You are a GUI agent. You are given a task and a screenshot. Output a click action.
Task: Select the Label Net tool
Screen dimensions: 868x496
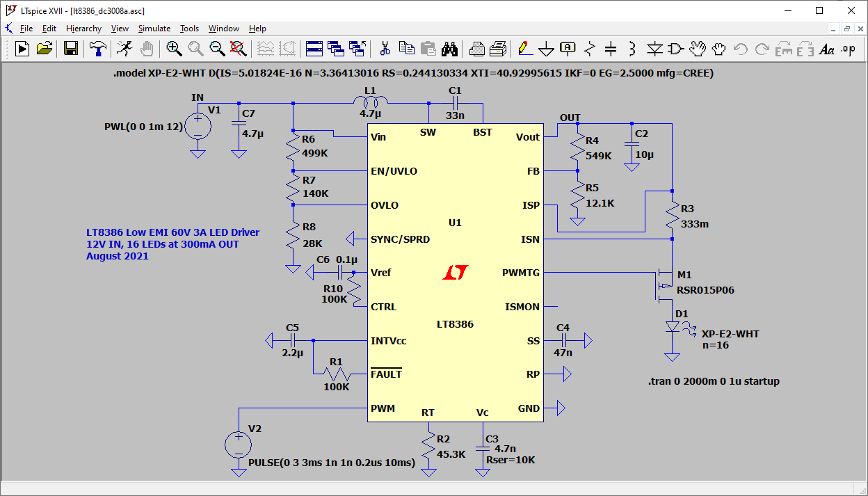pyautogui.click(x=568, y=48)
